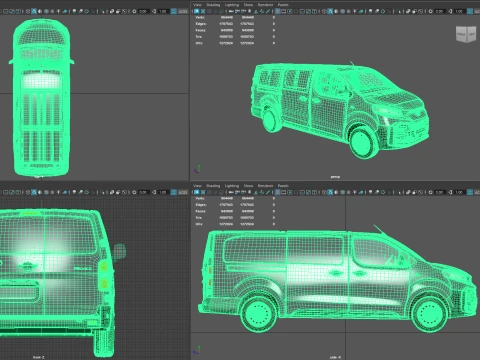Toggle X-Ray Joints in perspective panel
Screen dimensions: 480x360
pos(420,11)
